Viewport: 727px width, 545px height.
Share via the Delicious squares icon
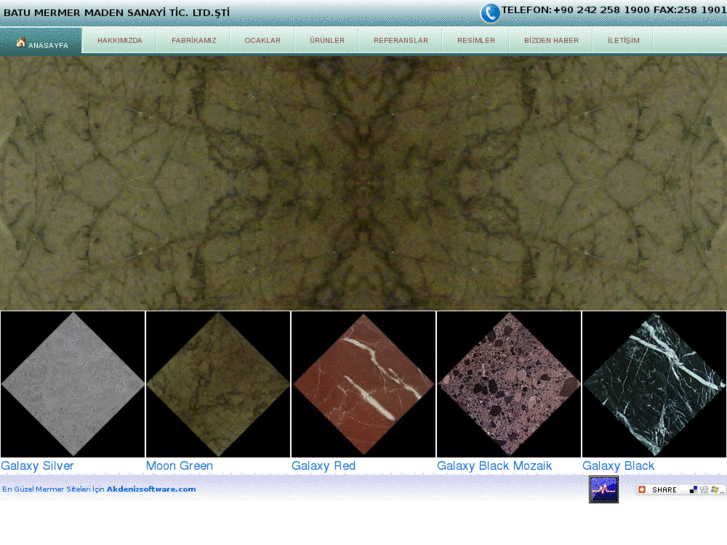[693, 490]
